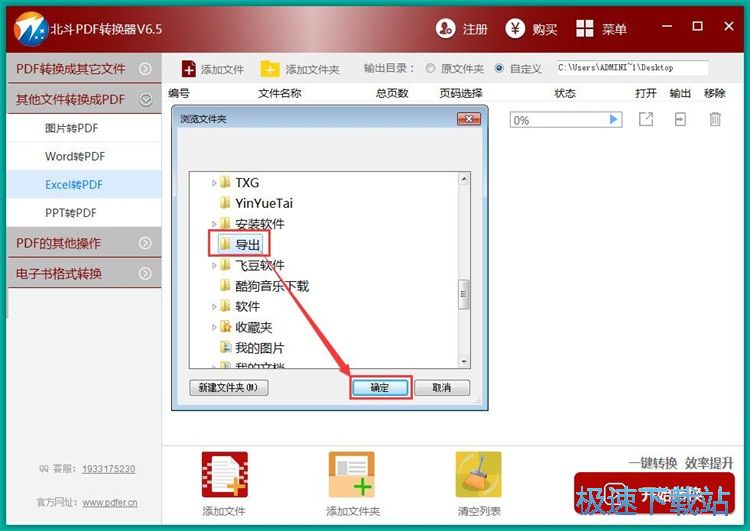
Task: Click the output folder icon in row
Action: pos(680,119)
